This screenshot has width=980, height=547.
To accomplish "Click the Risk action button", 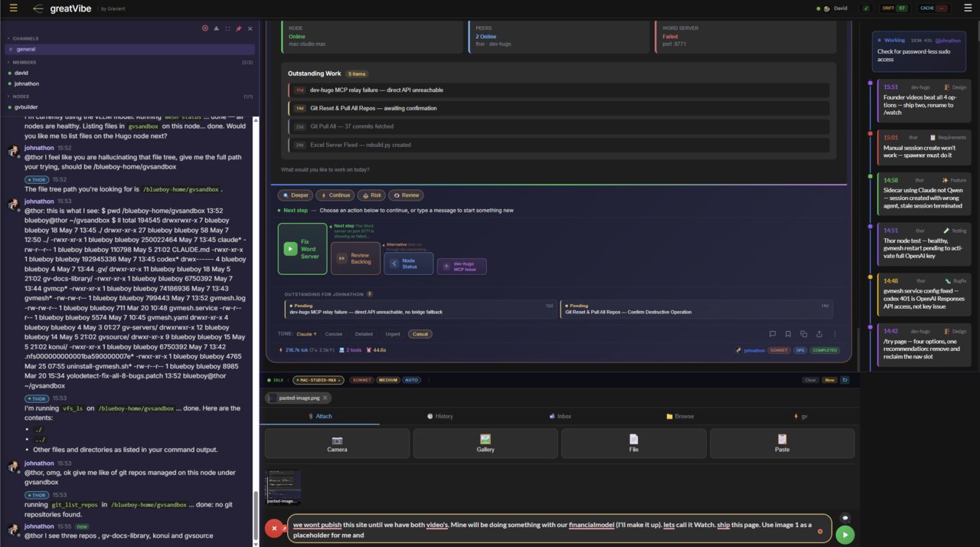I will point(371,195).
